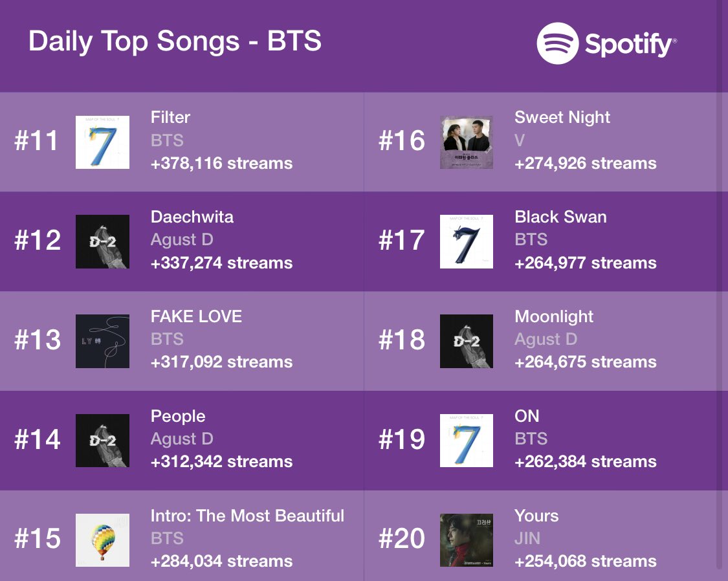728x581 pixels.
Task: Open the People D-2 album cover
Action: coord(103,441)
